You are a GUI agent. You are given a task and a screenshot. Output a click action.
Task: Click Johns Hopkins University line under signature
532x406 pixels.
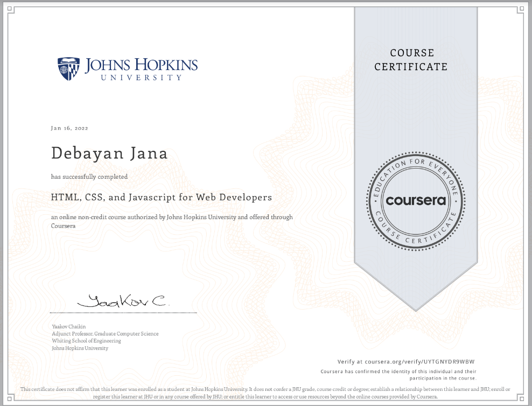click(80, 348)
